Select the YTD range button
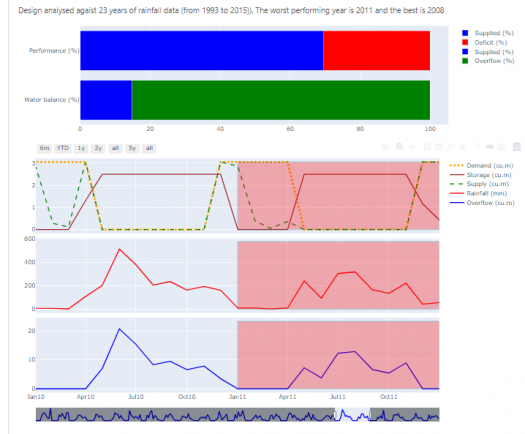The height and width of the screenshot is (434, 525). [x=63, y=148]
